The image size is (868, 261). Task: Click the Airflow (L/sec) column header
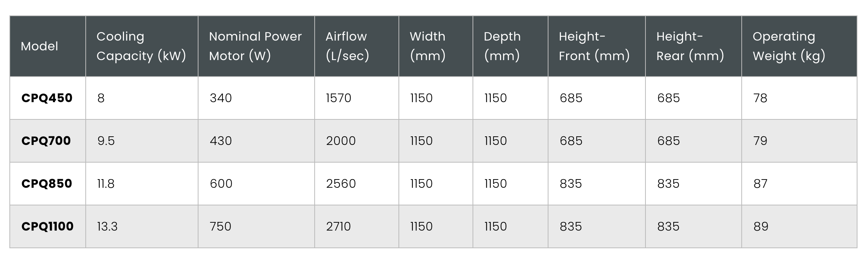pyautogui.click(x=347, y=46)
